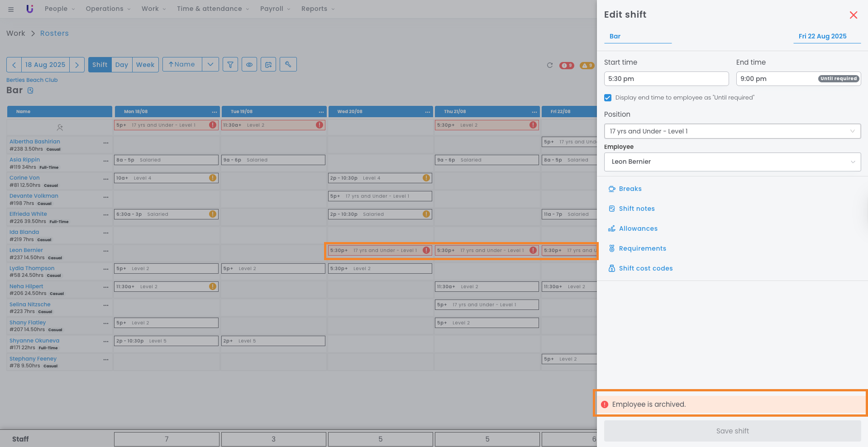Open the wrench tools icon
The height and width of the screenshot is (447, 868).
pos(288,64)
